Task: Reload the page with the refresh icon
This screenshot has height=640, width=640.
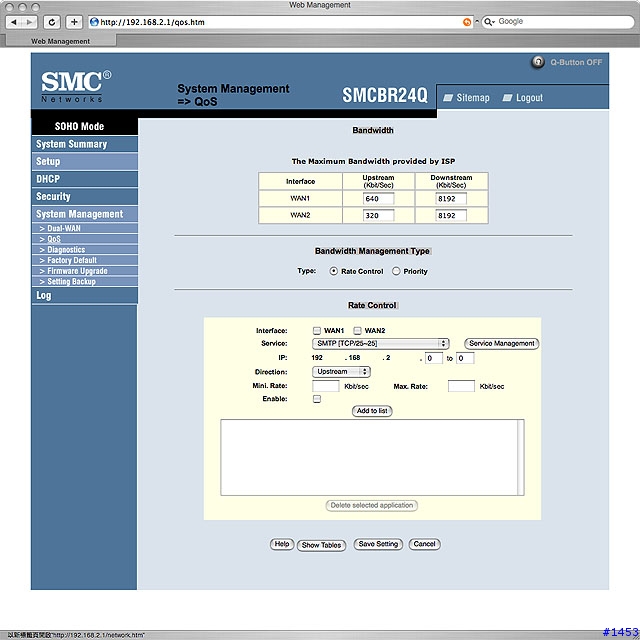Action: pos(52,22)
